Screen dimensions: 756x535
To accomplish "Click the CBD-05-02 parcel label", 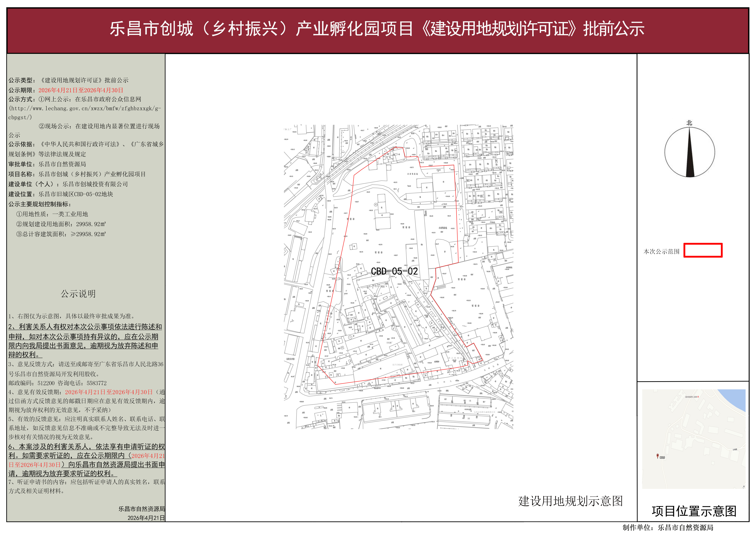I will coord(394,271).
